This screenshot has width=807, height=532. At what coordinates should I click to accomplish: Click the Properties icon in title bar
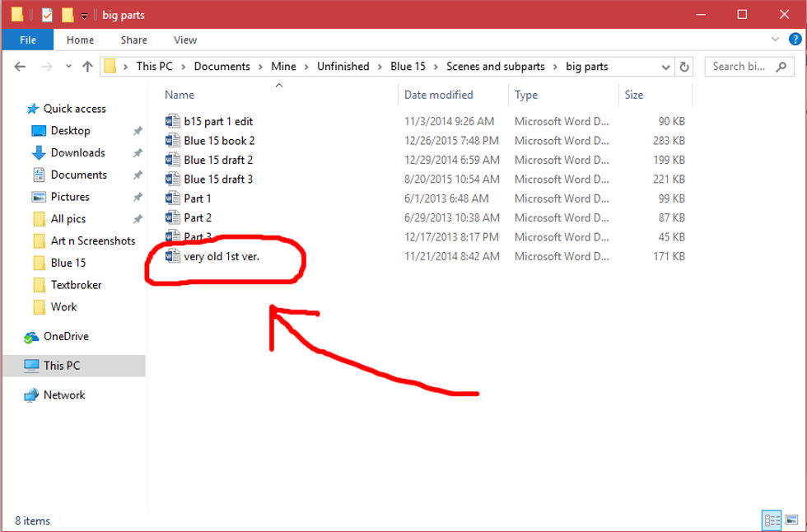pos(47,15)
